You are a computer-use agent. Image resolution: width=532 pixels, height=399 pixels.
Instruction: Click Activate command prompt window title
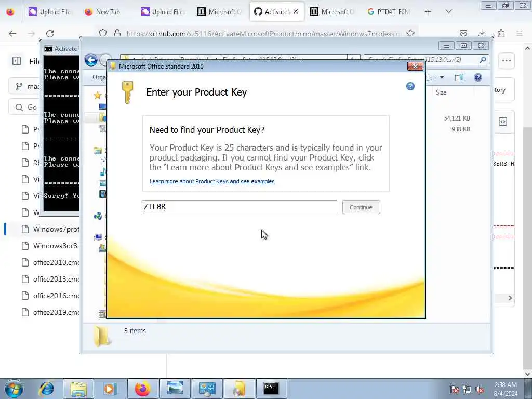tap(65, 49)
